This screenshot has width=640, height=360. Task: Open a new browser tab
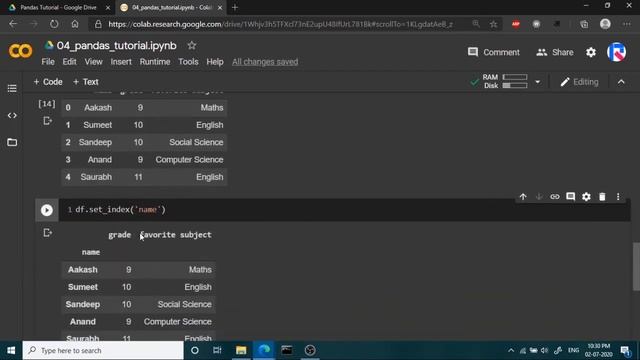(x=235, y=7)
